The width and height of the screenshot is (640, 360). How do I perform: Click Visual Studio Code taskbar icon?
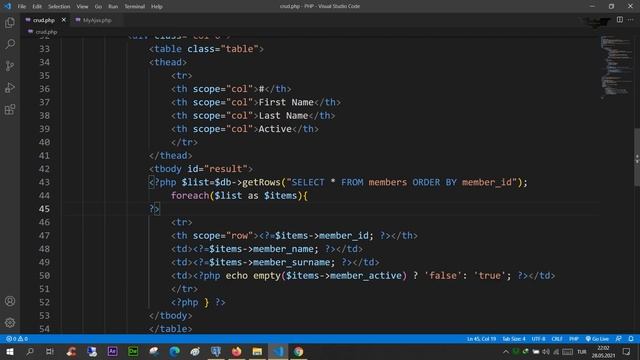pyautogui.click(x=278, y=351)
